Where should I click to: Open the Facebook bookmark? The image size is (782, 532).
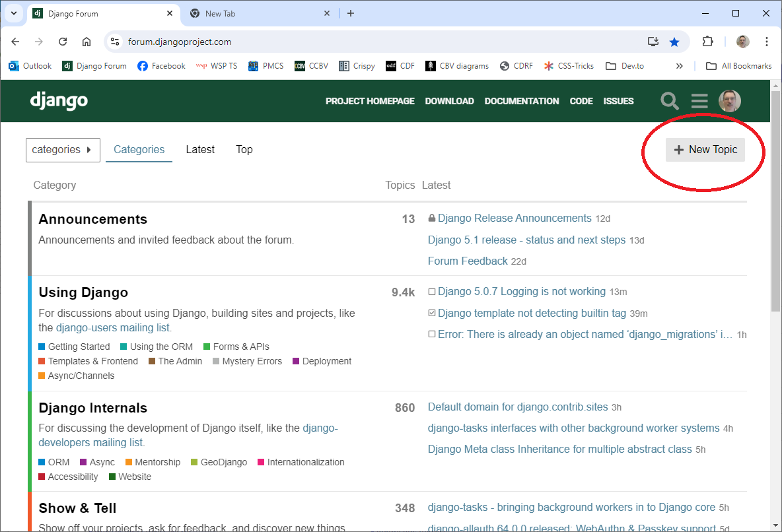pyautogui.click(x=161, y=66)
